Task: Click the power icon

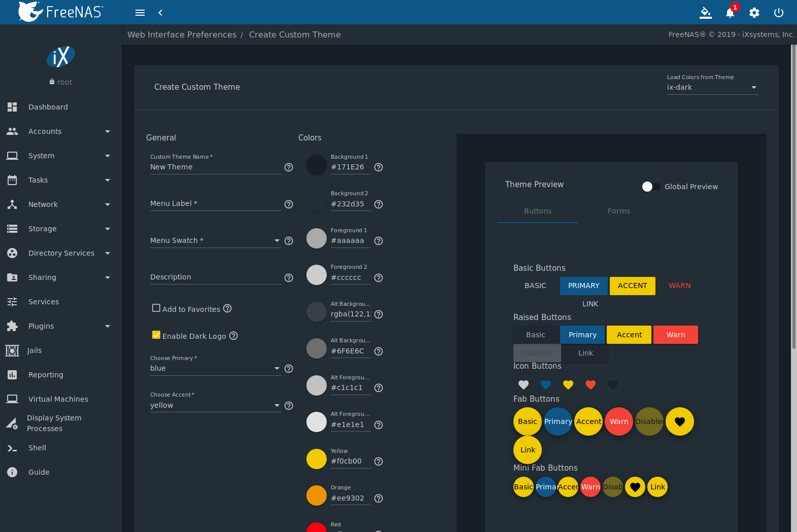Action: tap(779, 13)
